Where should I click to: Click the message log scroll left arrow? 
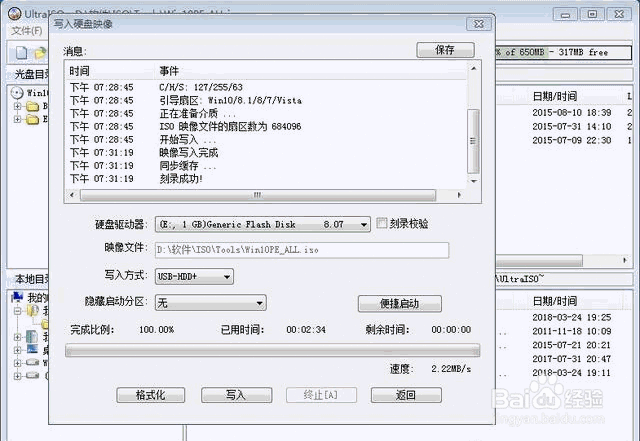pos(72,195)
